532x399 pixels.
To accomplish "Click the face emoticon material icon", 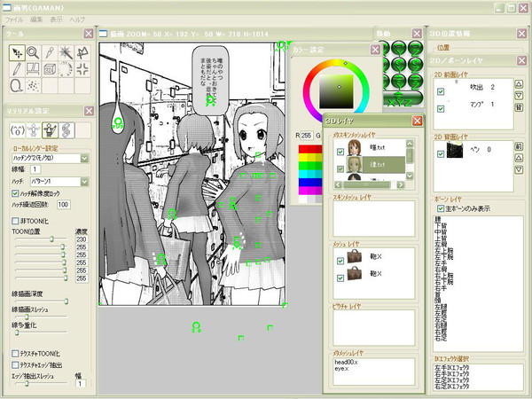I will click(18, 130).
